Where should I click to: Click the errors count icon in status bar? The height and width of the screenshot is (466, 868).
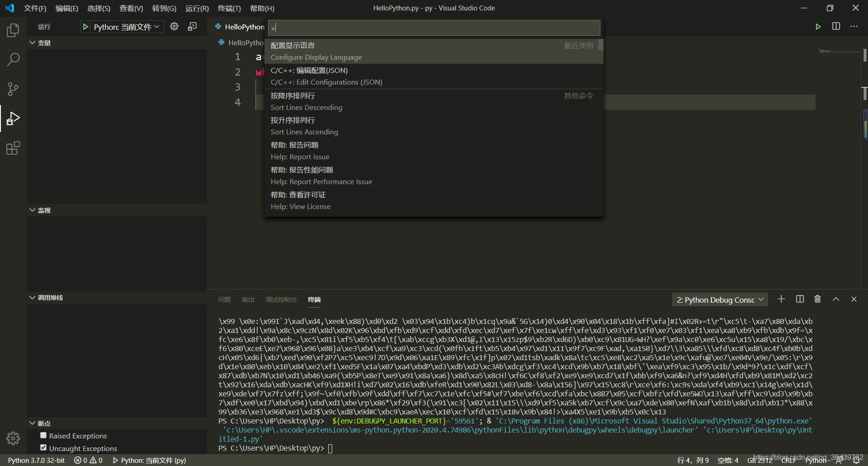point(78,460)
